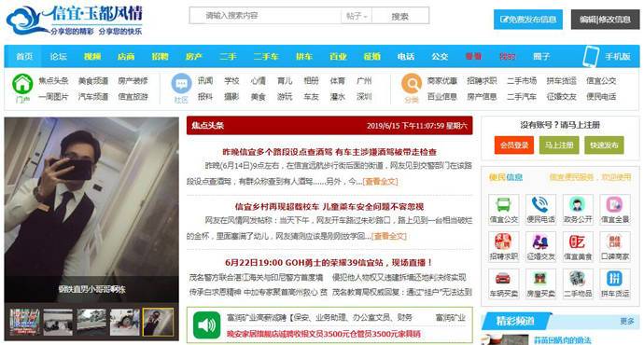
Task: Open the 焦点头条 portal link
Action: point(53,81)
